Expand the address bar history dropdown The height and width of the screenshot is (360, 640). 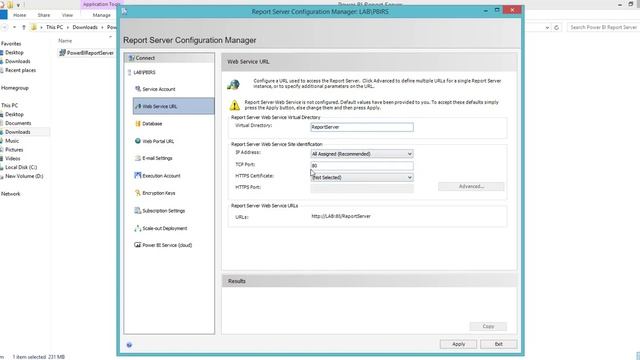547,27
